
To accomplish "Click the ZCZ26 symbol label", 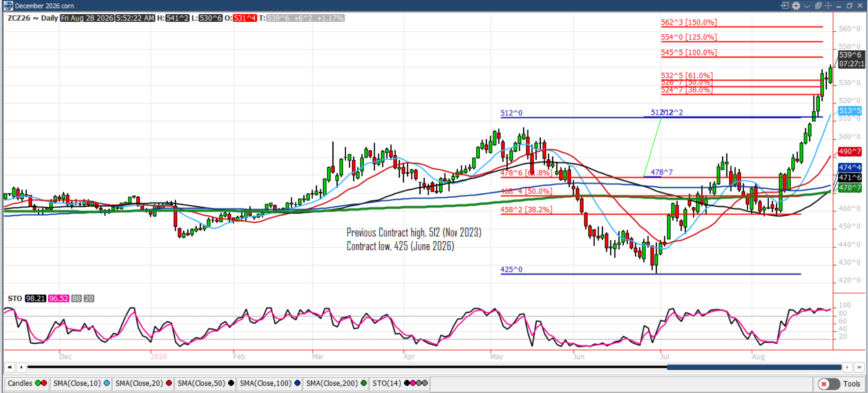I will coord(19,18).
